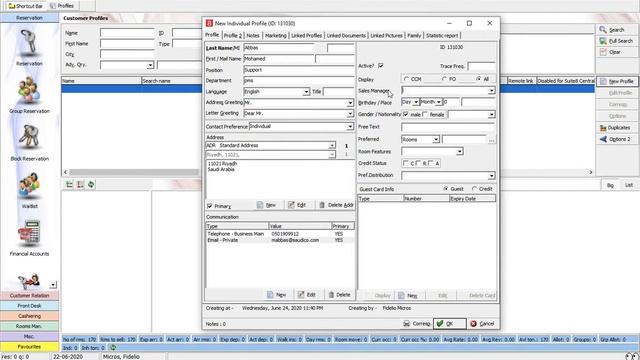
Task: Select the All display radio button
Action: pos(478,79)
